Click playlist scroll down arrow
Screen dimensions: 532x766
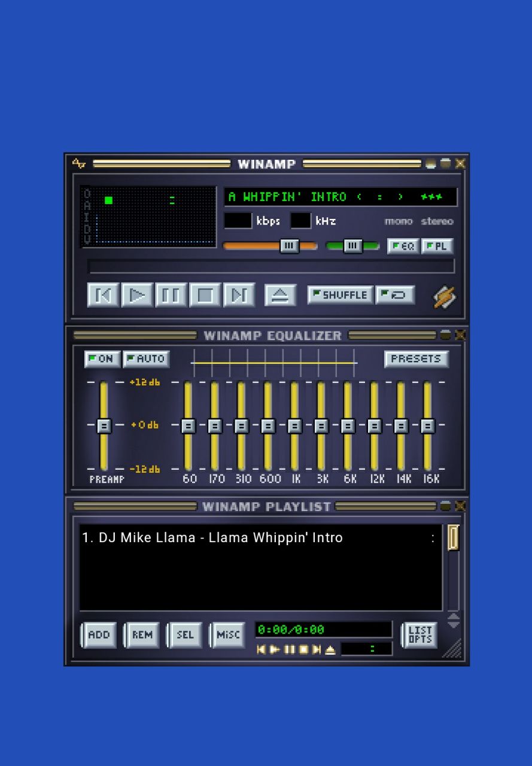[454, 624]
